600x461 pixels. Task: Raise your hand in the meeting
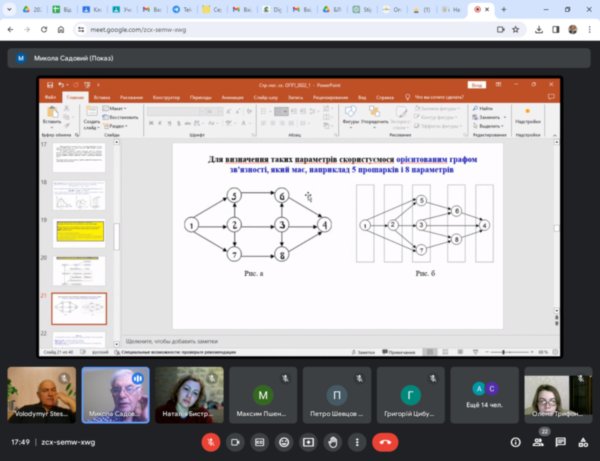tap(333, 441)
